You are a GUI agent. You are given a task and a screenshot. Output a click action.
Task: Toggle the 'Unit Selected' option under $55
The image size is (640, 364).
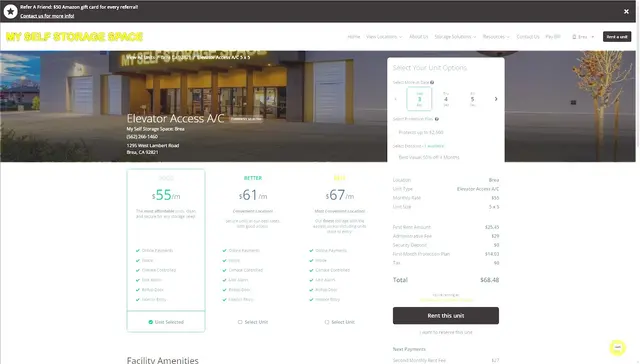click(166, 322)
